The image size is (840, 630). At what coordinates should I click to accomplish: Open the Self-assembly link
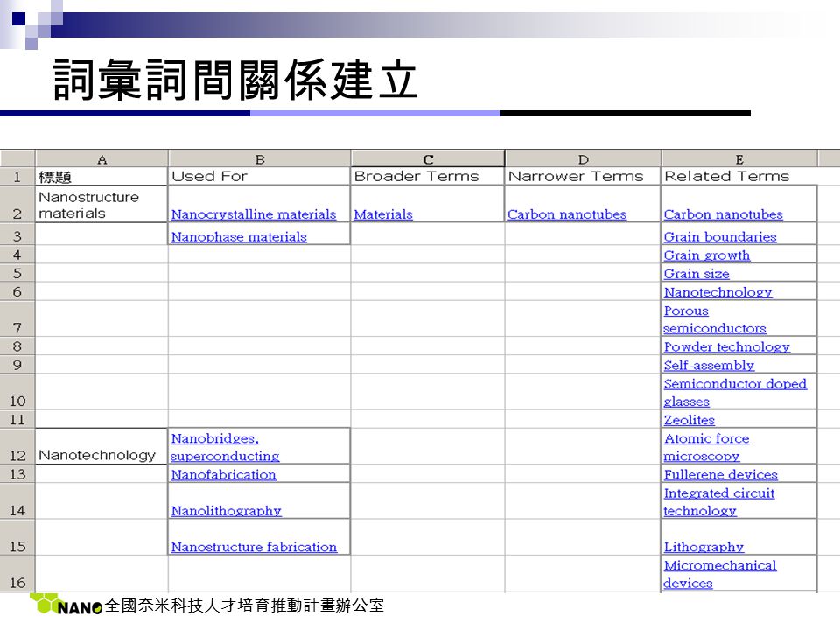(x=709, y=366)
